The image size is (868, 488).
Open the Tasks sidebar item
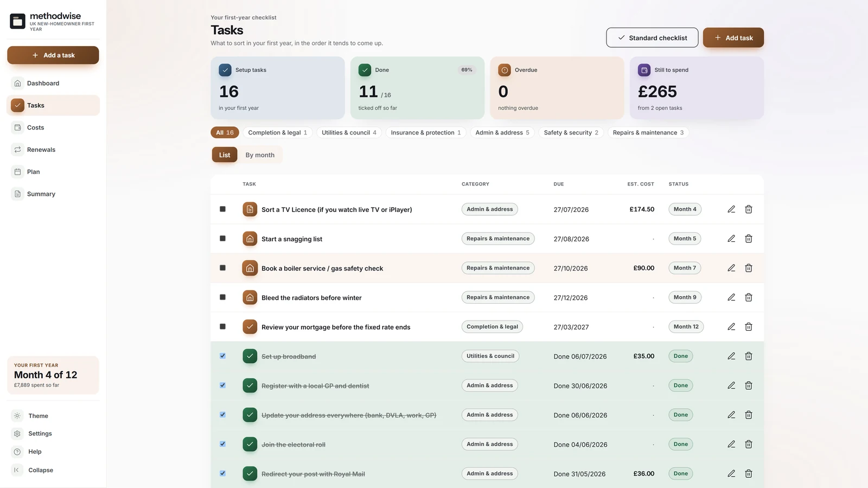(x=53, y=105)
